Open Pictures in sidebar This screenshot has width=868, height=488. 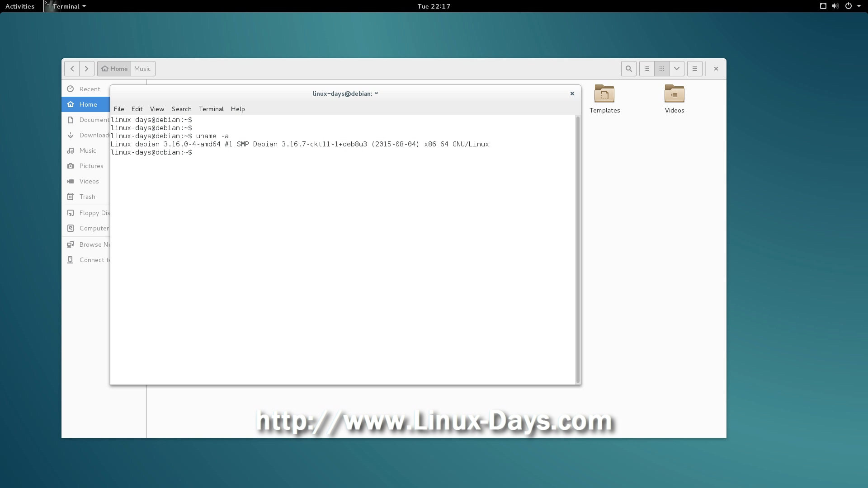point(86,166)
